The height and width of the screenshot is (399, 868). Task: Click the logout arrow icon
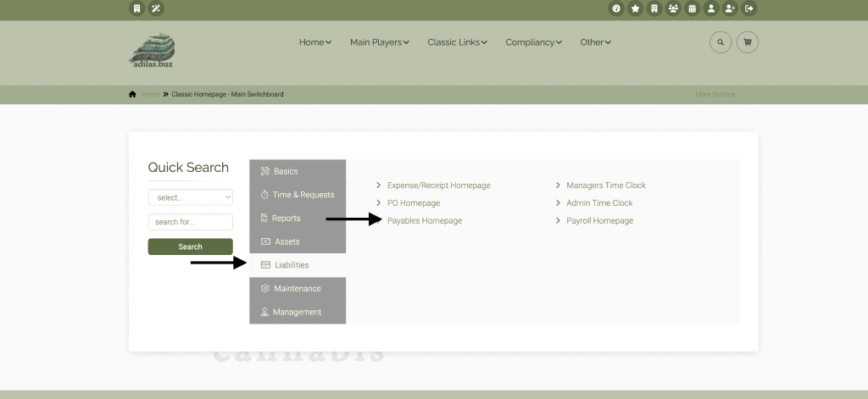click(x=748, y=8)
